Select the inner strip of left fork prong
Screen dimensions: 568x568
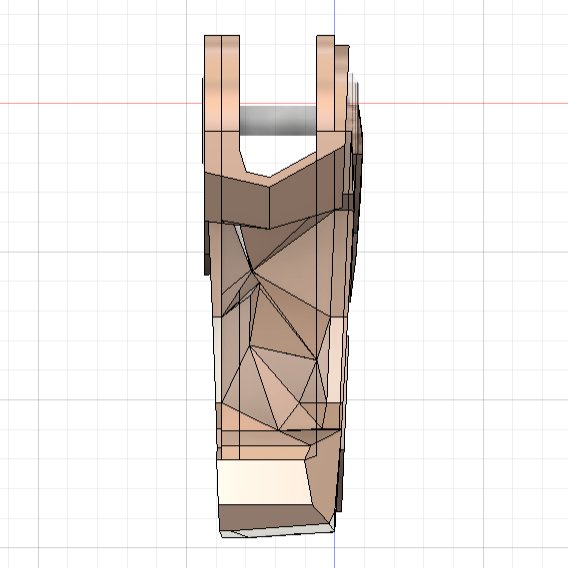230,83
